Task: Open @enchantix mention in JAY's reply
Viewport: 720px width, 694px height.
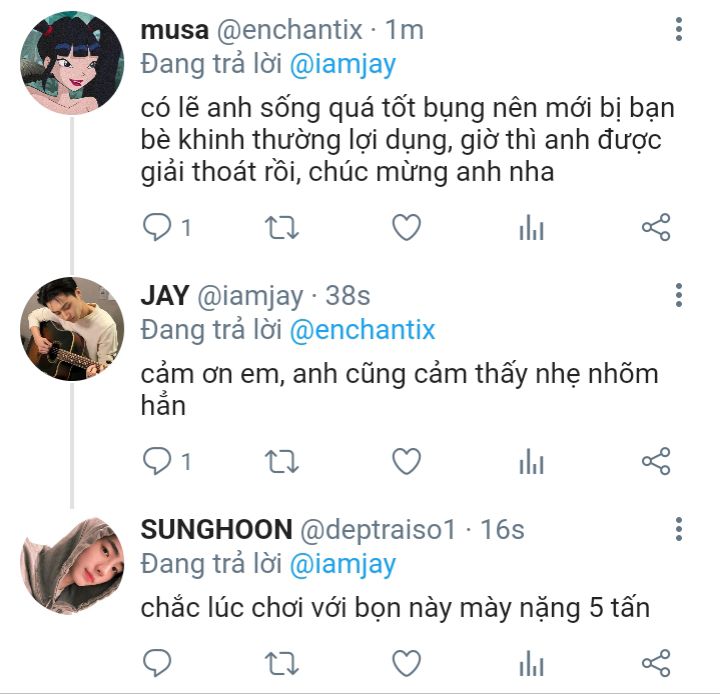Action: click(362, 330)
